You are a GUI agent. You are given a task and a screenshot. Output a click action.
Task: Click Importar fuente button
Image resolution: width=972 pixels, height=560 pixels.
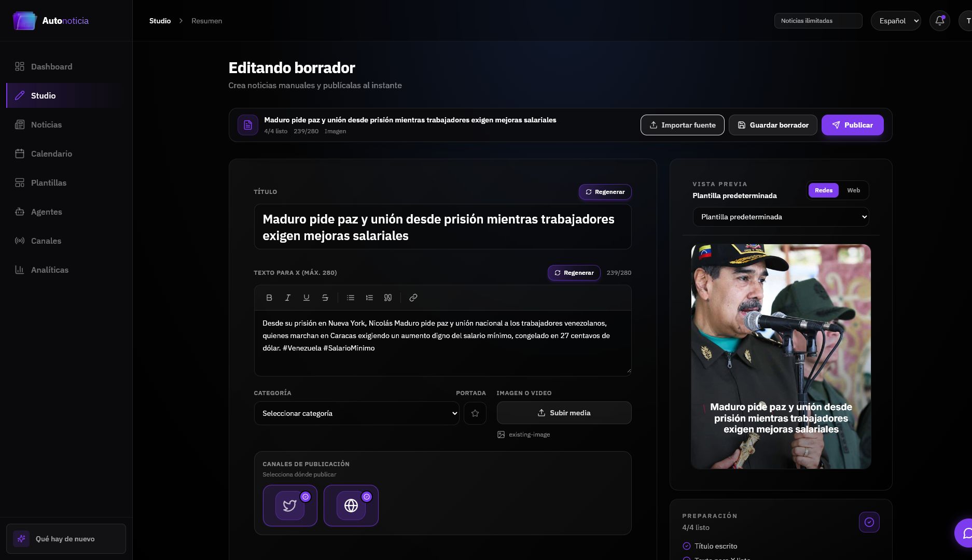click(682, 125)
